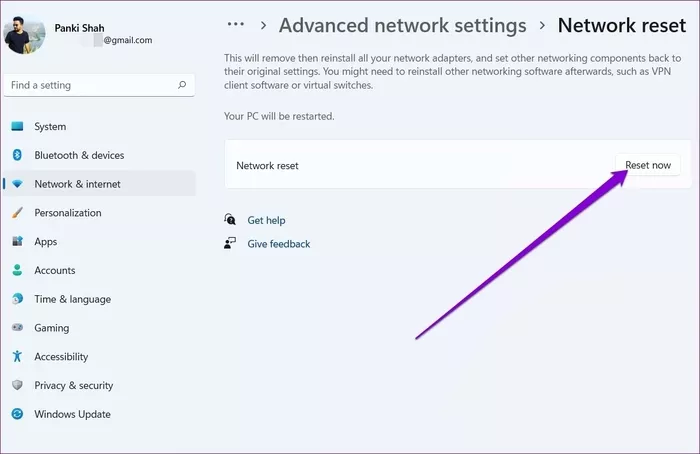Open the Give feedback link

(x=279, y=244)
